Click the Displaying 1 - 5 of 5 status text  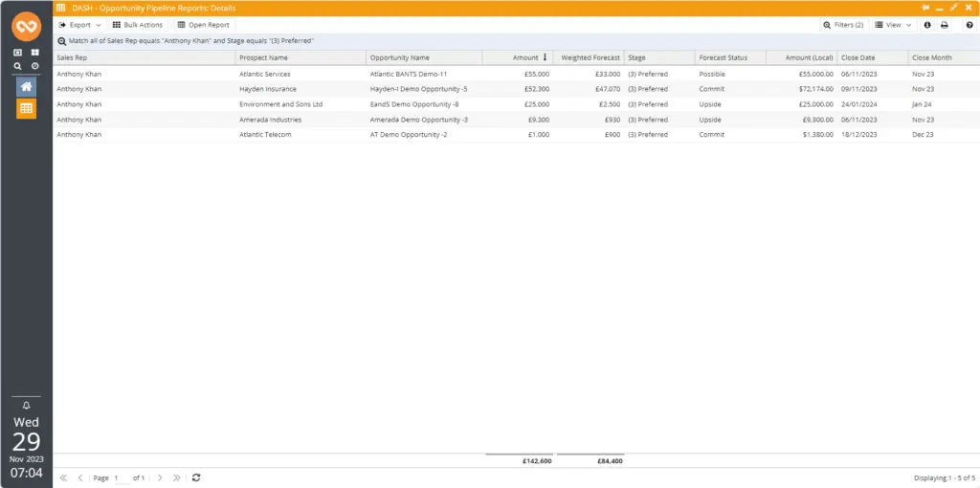click(x=945, y=478)
